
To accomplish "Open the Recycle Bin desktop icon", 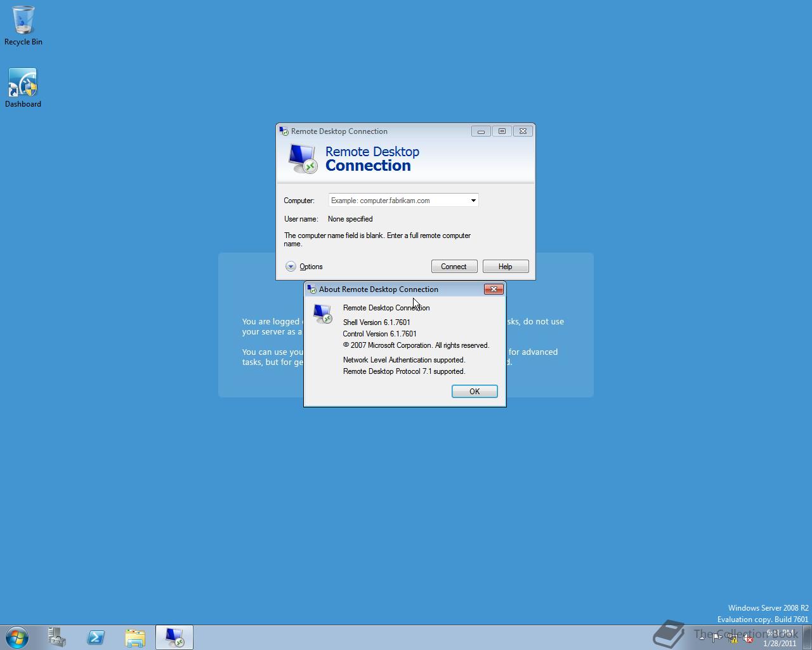I will [23, 25].
